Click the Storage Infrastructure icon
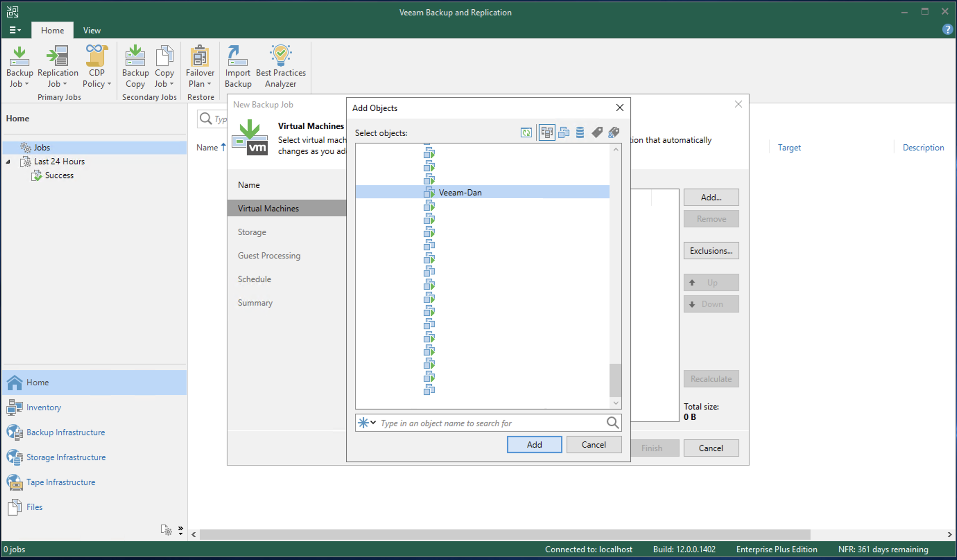This screenshot has width=957, height=560. [15, 457]
